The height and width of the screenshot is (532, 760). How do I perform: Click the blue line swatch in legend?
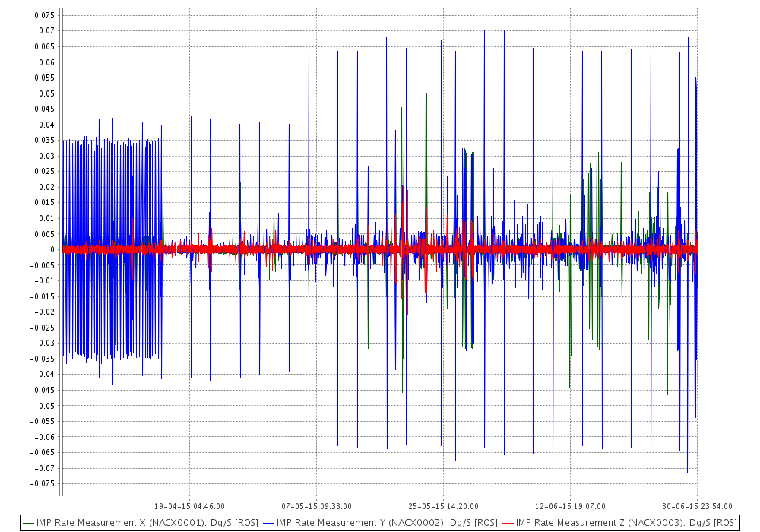coord(268,524)
